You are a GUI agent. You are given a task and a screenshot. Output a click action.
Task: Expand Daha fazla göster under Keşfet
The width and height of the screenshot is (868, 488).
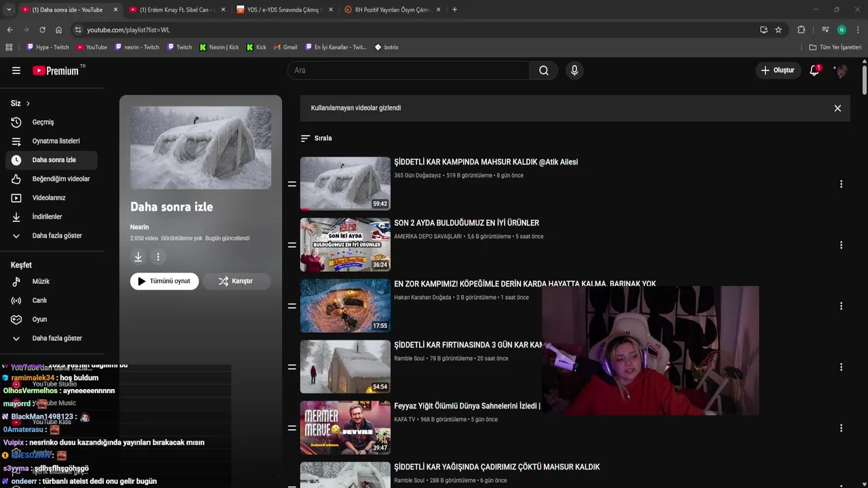tap(52, 338)
